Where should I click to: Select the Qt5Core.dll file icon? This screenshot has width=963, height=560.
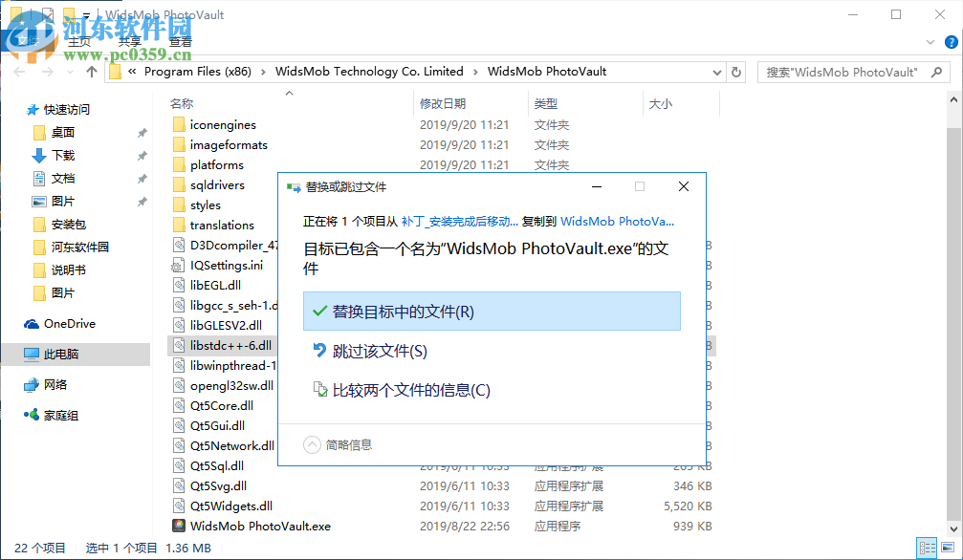(x=179, y=404)
